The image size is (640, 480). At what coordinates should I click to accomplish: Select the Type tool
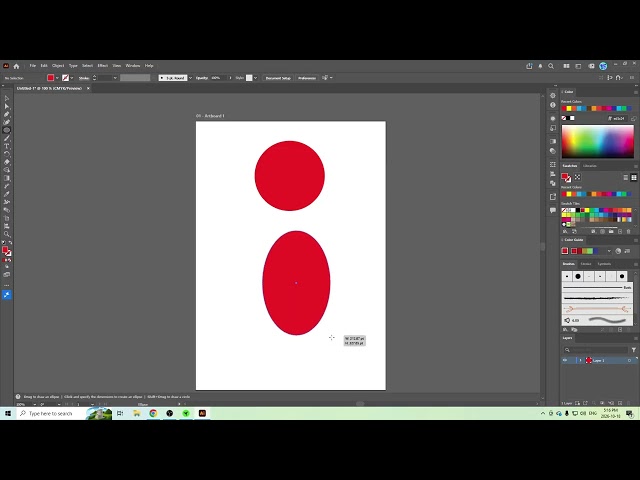(x=7, y=146)
